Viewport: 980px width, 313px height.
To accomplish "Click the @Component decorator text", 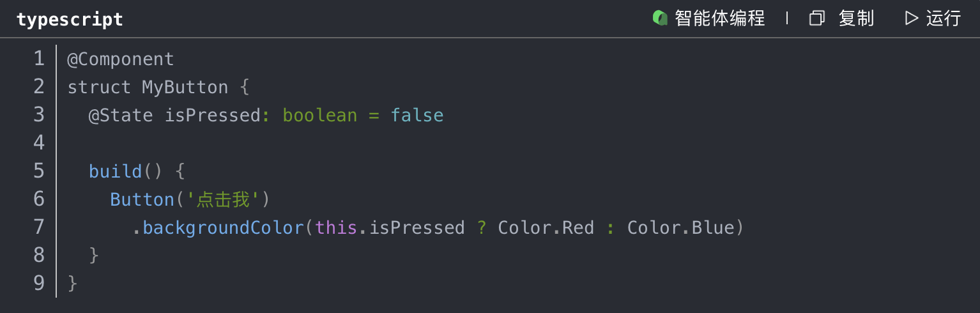I will point(121,59).
